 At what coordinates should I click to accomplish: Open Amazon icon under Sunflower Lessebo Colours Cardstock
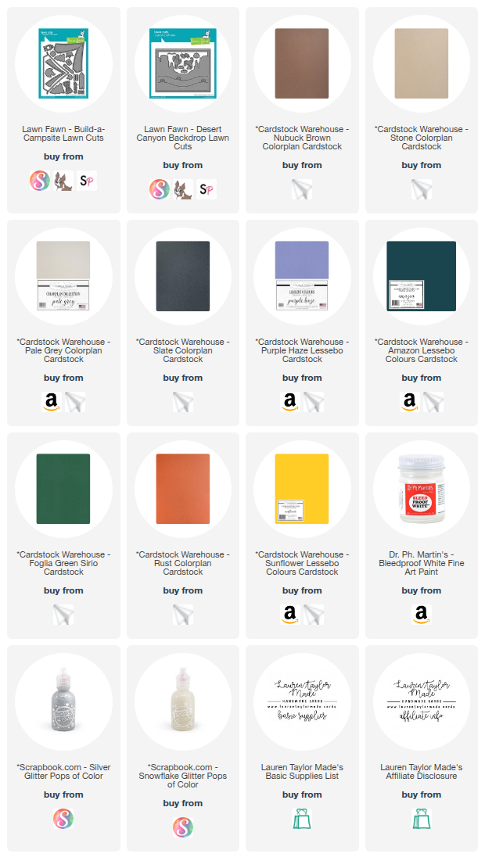[290, 615]
